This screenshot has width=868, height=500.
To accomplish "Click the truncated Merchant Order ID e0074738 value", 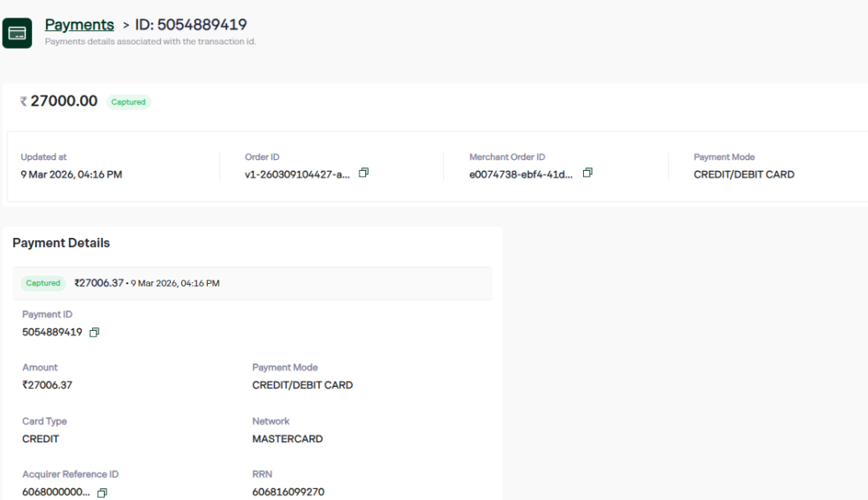I will 521,174.
